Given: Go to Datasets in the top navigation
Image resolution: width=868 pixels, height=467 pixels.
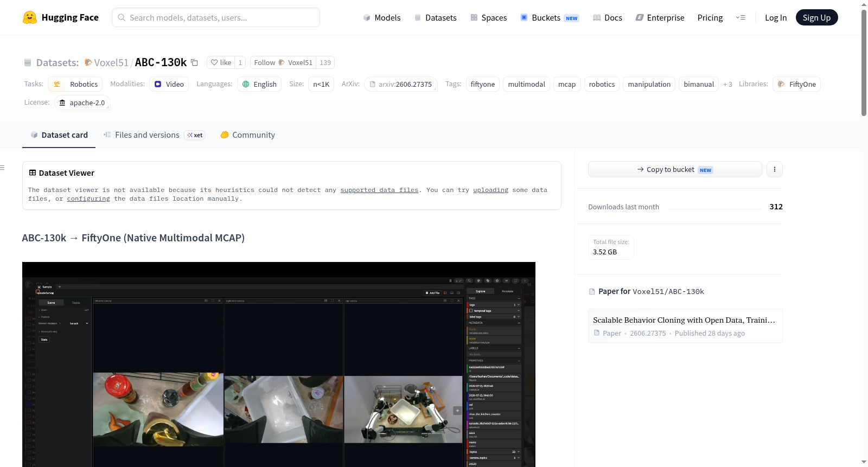Looking at the screenshot, I should click(x=436, y=18).
